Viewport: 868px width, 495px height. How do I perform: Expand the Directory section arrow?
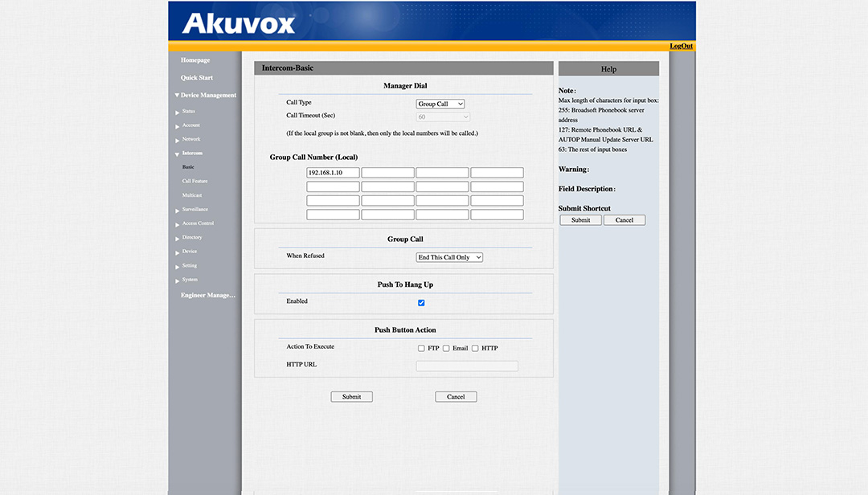[178, 238]
